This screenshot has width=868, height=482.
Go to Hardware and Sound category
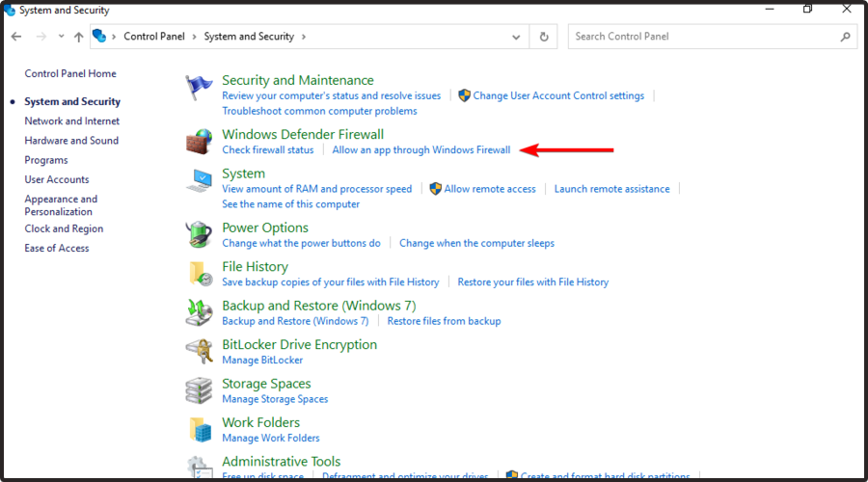coord(71,141)
